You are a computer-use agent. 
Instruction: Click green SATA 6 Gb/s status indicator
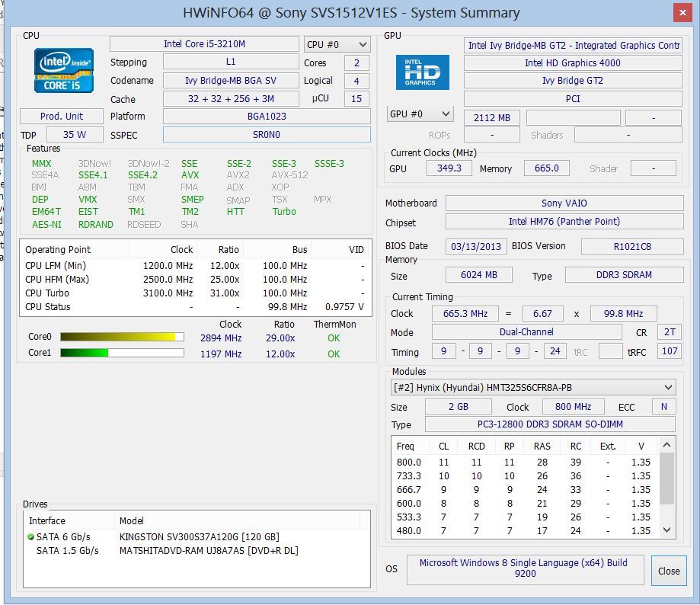pyautogui.click(x=30, y=536)
